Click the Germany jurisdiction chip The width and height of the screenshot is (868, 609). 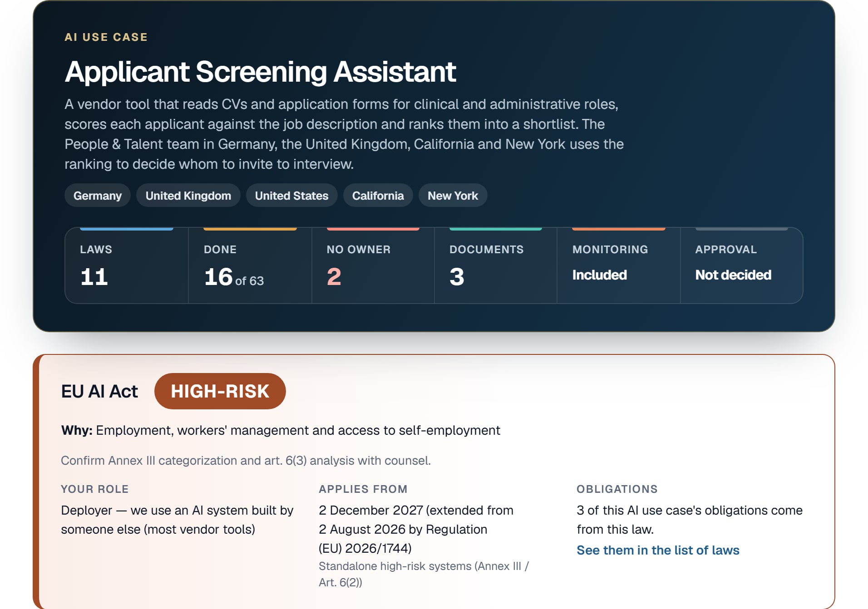(98, 196)
